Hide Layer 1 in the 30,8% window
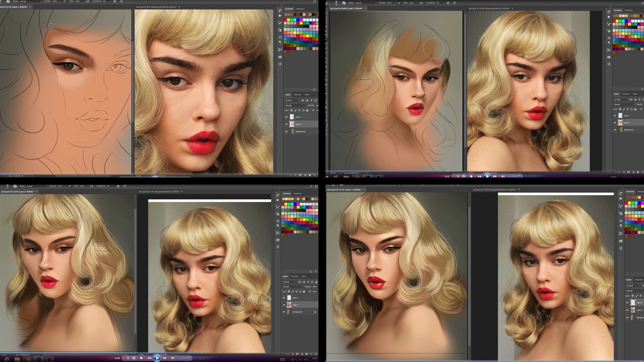 click(615, 115)
